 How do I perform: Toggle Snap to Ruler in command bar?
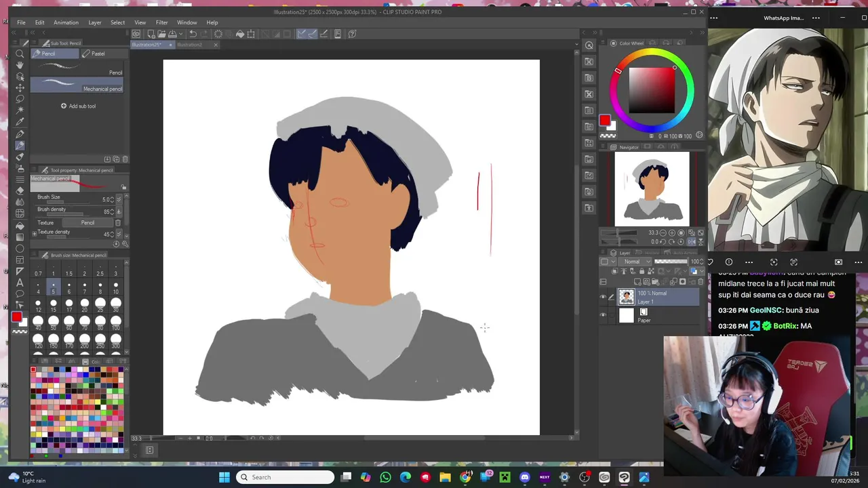click(301, 34)
